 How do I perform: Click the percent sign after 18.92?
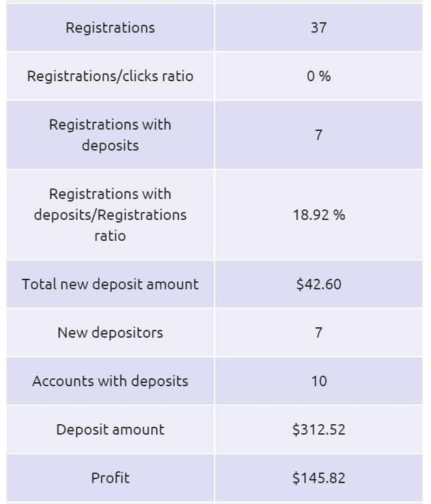tap(339, 215)
